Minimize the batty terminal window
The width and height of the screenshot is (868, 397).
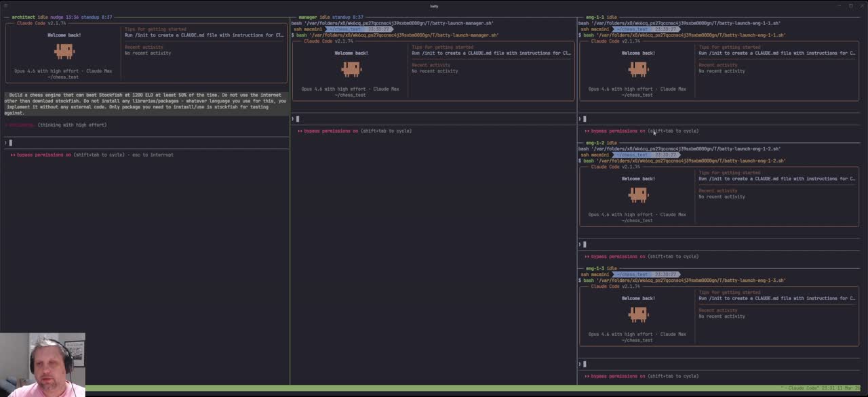(x=840, y=5)
